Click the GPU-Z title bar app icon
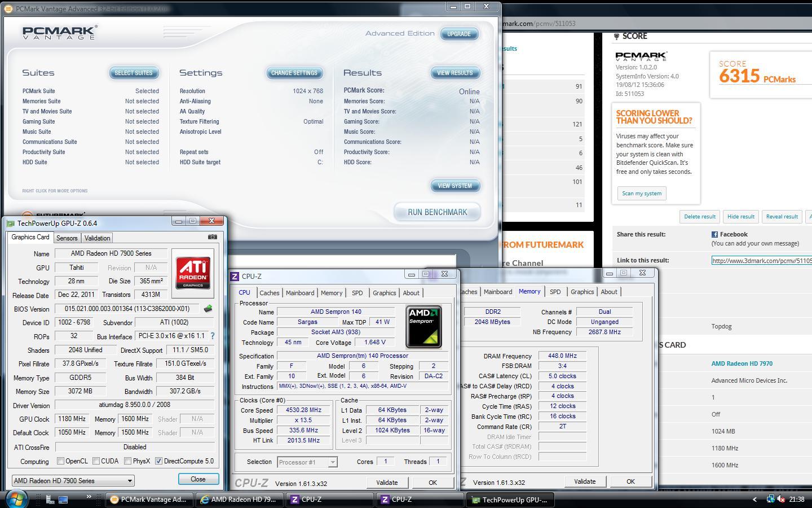 [x=11, y=224]
